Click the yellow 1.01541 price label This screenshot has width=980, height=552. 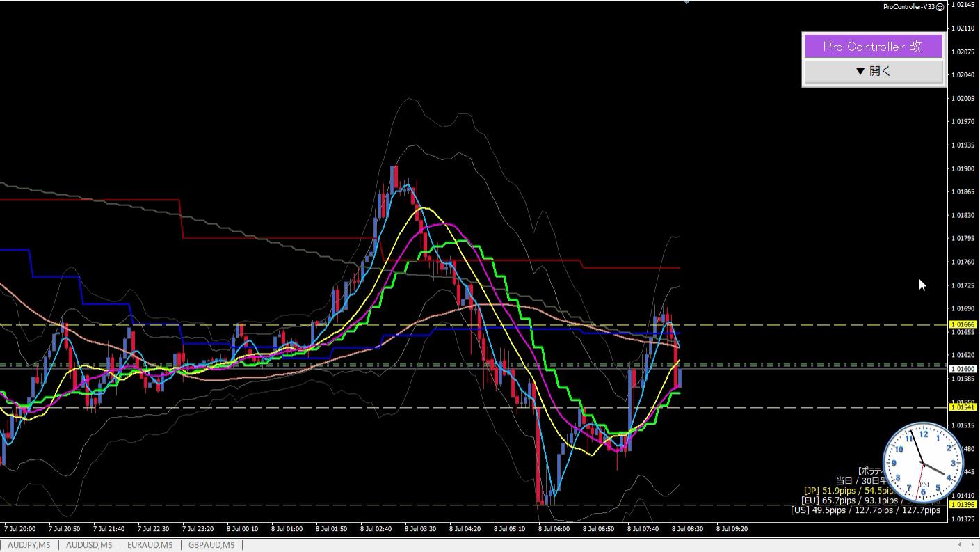click(963, 407)
